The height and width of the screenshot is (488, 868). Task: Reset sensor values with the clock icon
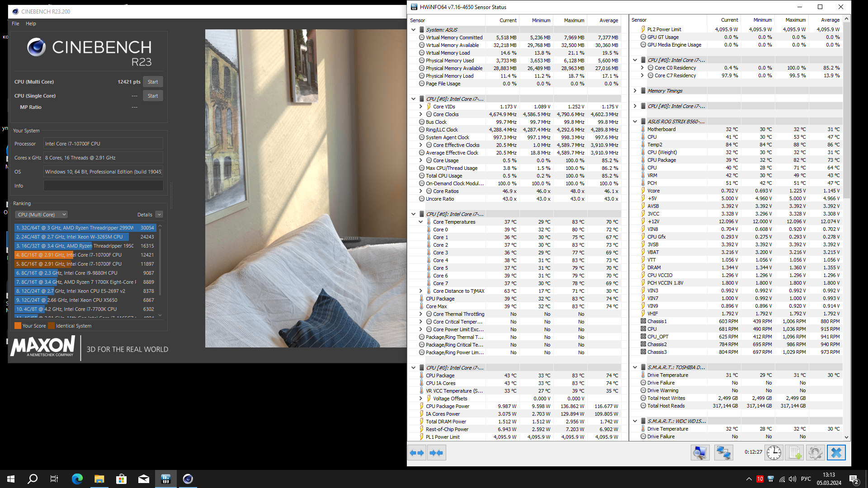pyautogui.click(x=774, y=453)
